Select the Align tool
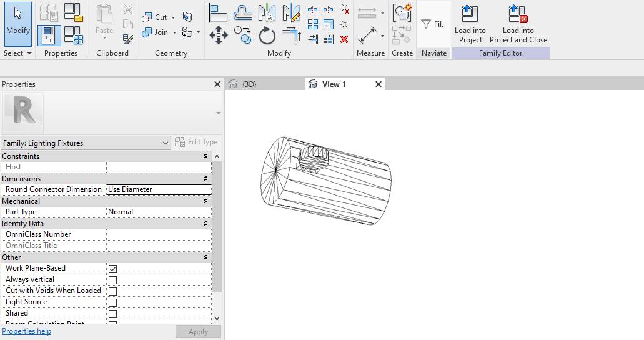The image size is (644, 340). point(218,12)
